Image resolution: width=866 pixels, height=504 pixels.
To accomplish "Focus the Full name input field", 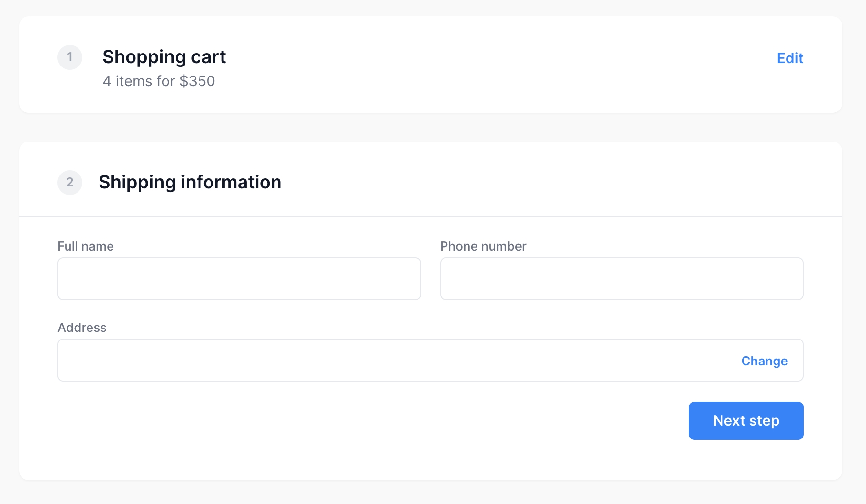I will 239,279.
